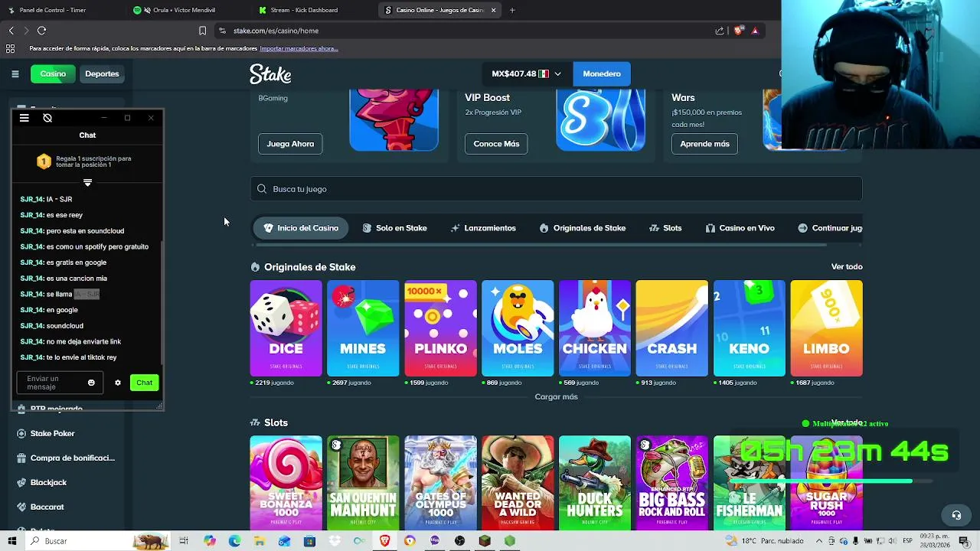Go back in browser history
Screen dimensions: 980x551
(11, 31)
